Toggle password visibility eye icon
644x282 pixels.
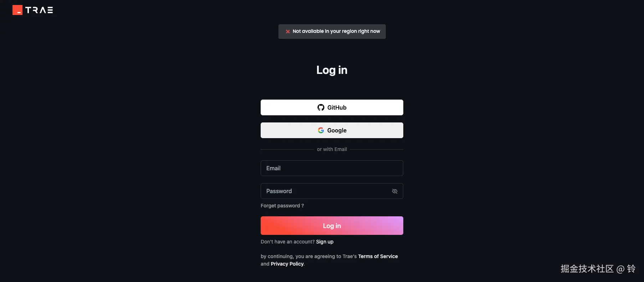395,191
